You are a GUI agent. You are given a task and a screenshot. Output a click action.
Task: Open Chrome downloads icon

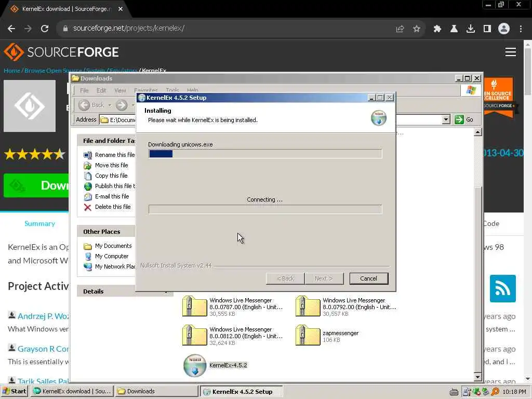[x=471, y=29]
